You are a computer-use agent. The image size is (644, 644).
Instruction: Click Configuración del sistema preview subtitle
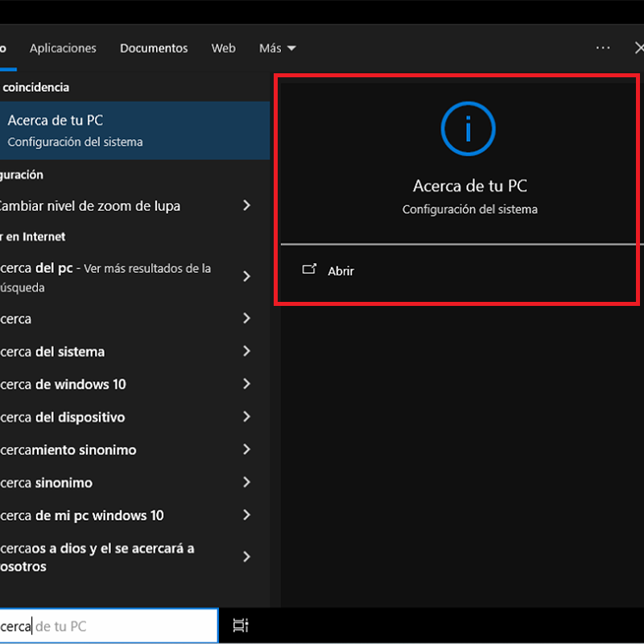click(470, 209)
